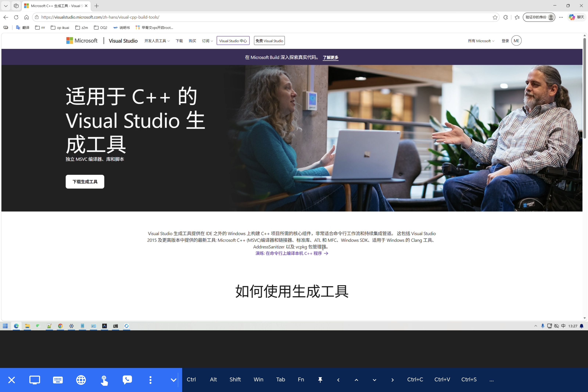
Task: Open the Copilot 聊天 button
Action: point(576,17)
